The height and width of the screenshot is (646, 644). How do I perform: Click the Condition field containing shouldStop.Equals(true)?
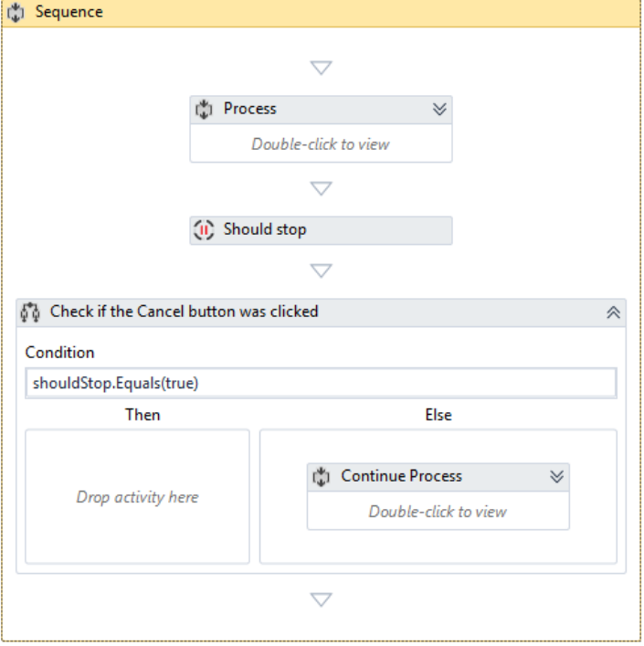321,383
